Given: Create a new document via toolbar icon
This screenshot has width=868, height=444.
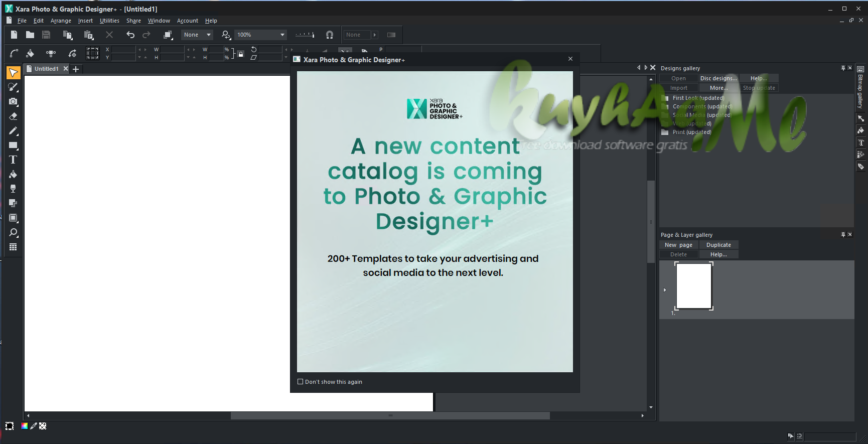Looking at the screenshot, I should click(14, 35).
